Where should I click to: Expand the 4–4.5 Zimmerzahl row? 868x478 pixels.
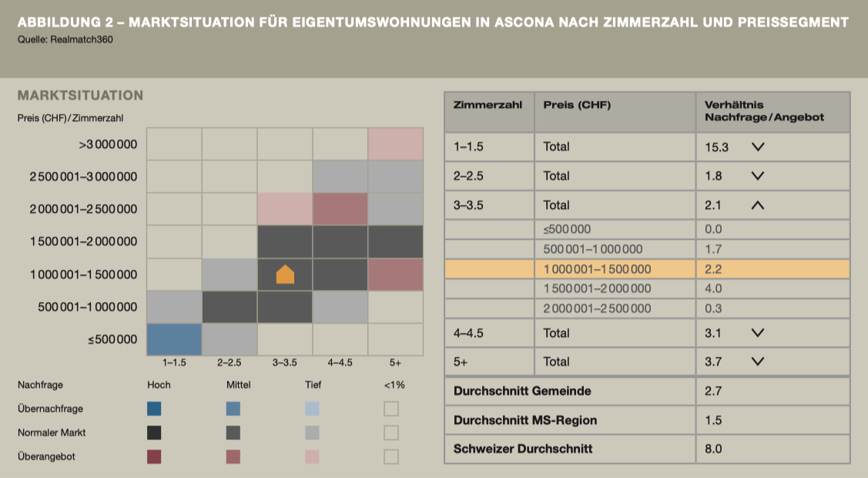point(759,333)
